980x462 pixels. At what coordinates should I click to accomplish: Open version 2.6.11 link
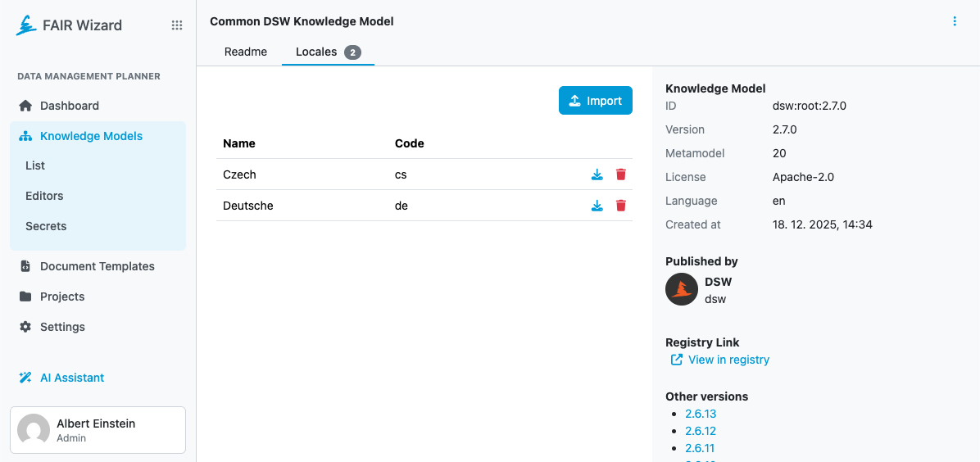pos(700,448)
